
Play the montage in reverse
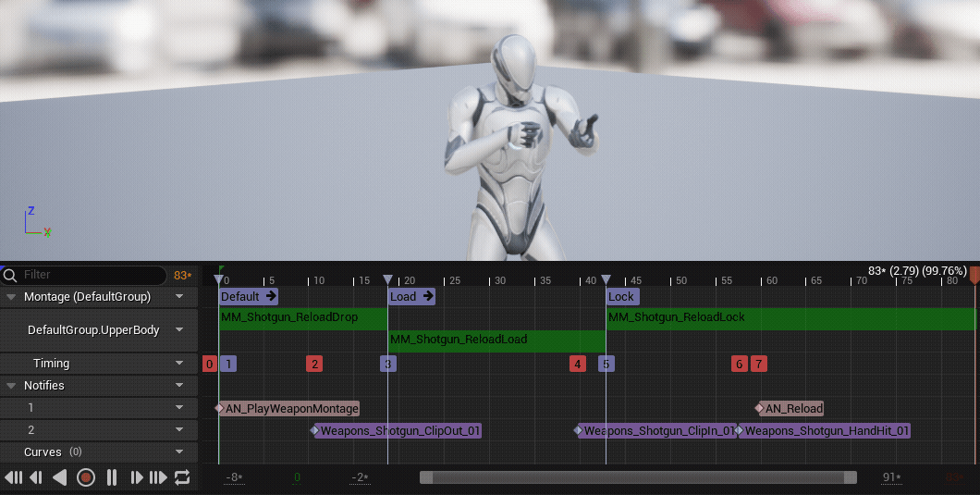coord(60,477)
